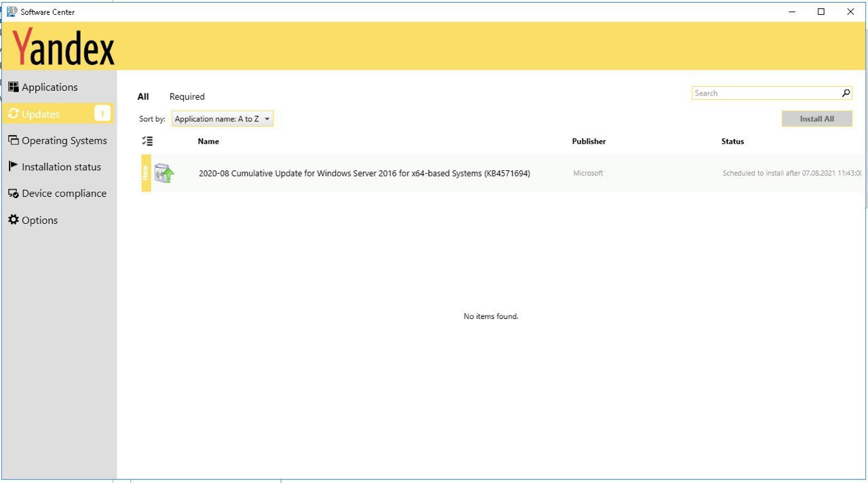The image size is (868, 483).
Task: Switch to the All filter tab
Action: point(143,96)
